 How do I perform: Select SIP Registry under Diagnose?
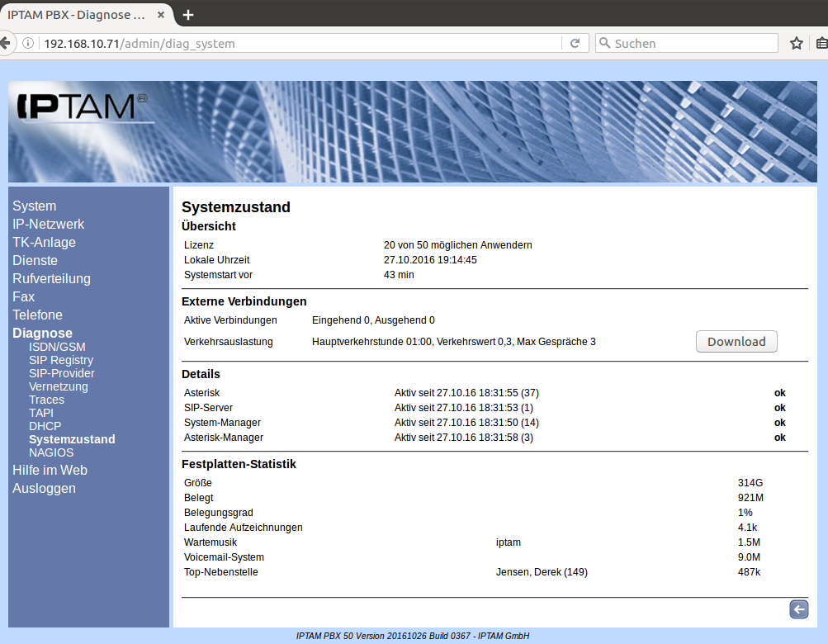[61, 360]
